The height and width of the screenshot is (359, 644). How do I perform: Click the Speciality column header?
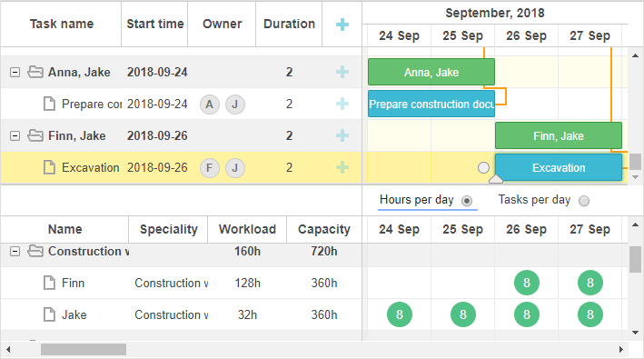[168, 229]
